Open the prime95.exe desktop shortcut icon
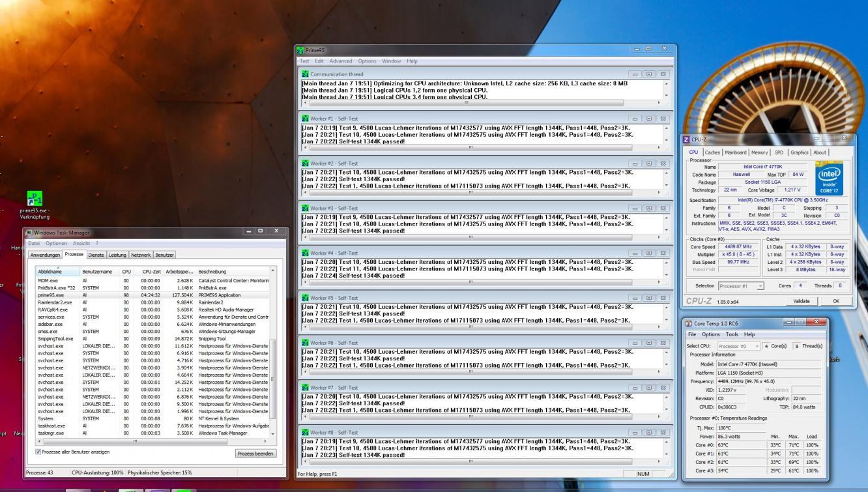Viewport: 868px width, 492px height. [35, 199]
